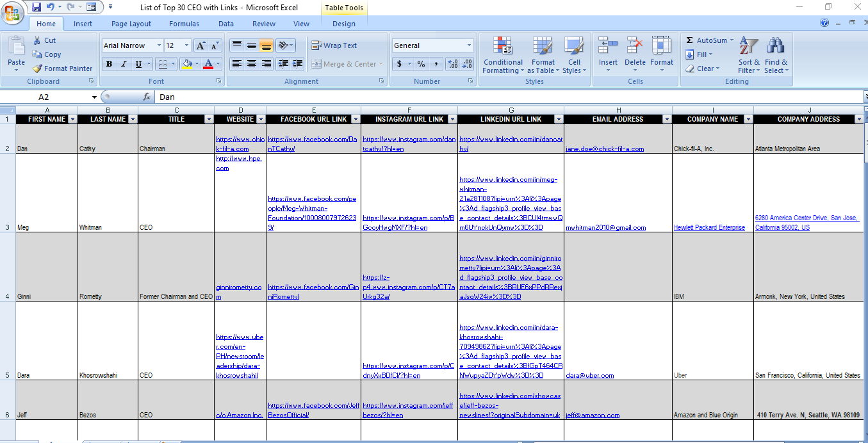This screenshot has width=868, height=443.
Task: Toggle Bottom Align vertical alignment
Action: (x=266, y=45)
